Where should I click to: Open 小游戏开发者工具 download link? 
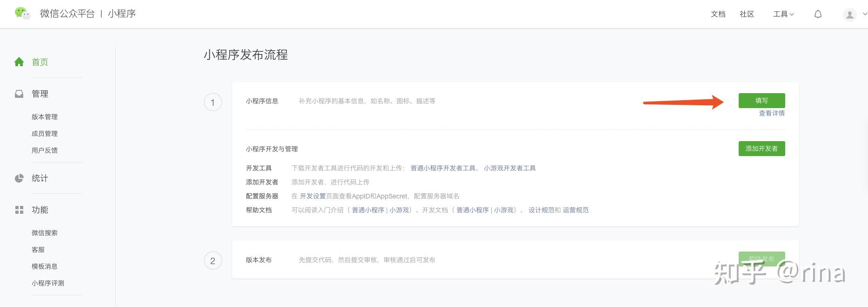pos(510,168)
